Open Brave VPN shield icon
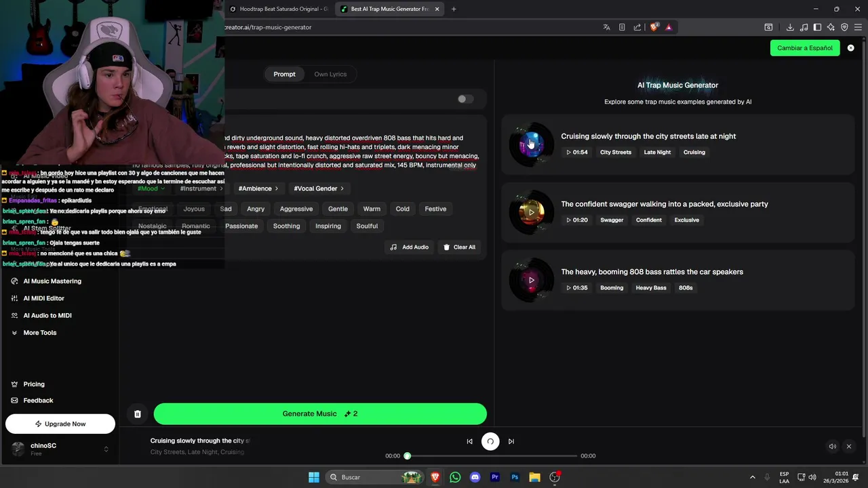 pyautogui.click(x=844, y=27)
